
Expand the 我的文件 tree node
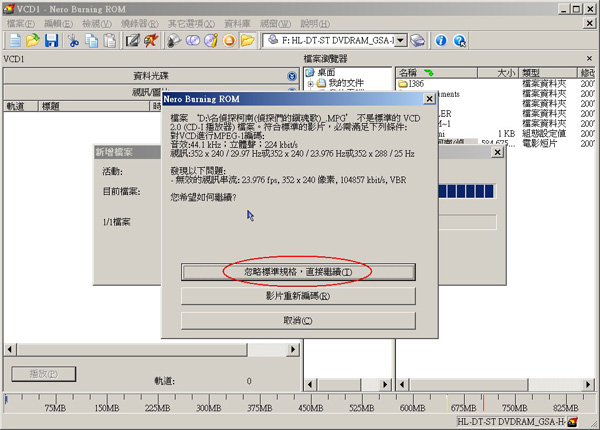[x=311, y=83]
